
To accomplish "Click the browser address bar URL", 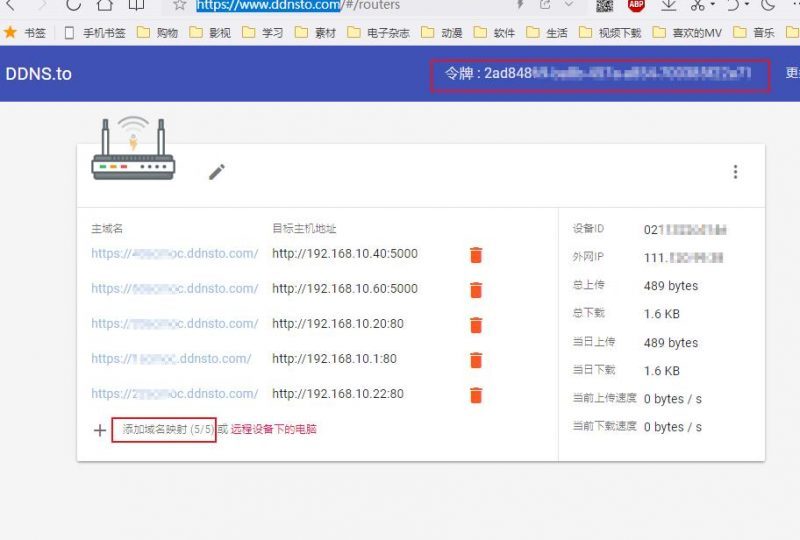I will (297, 5).
